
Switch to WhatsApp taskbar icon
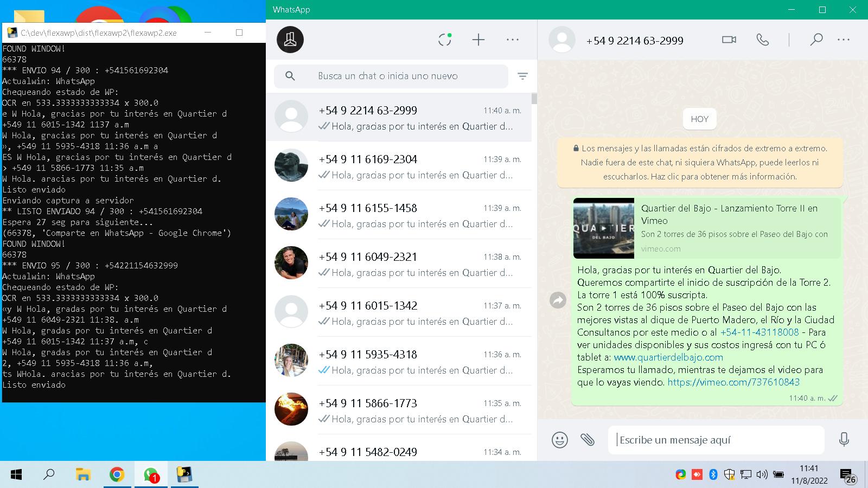coord(151,475)
